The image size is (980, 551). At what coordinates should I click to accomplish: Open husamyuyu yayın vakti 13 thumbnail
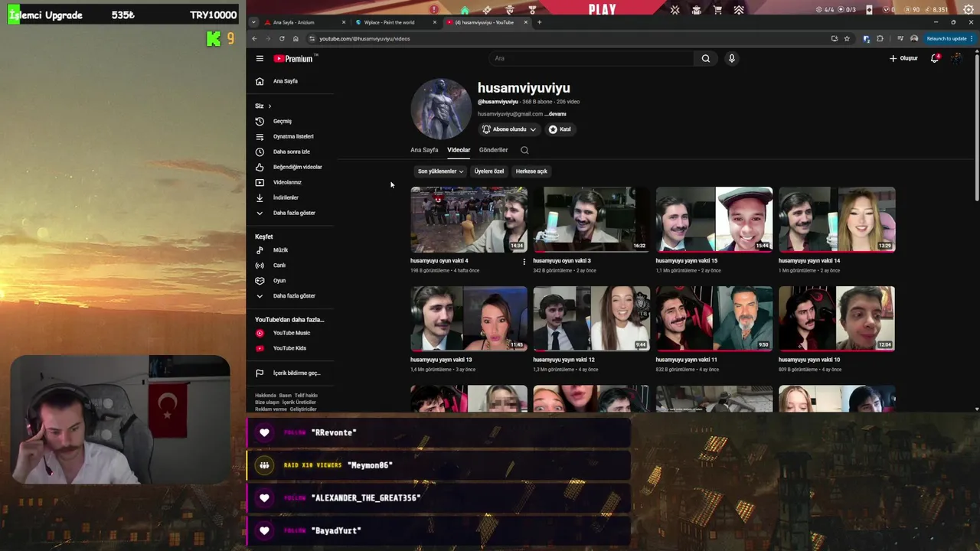coord(469,318)
